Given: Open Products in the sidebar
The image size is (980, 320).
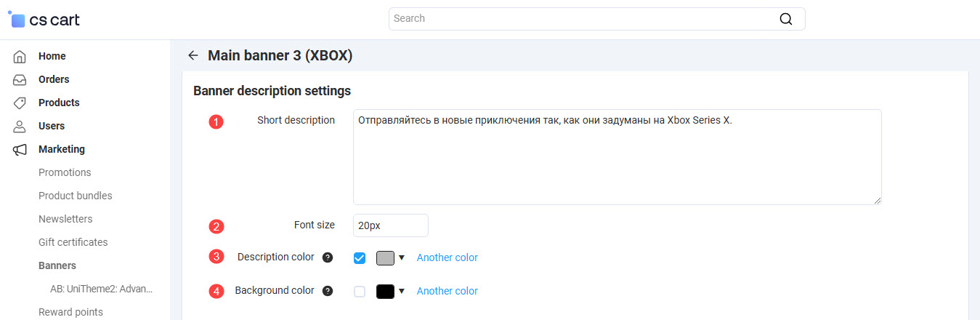Looking at the screenshot, I should (x=59, y=103).
